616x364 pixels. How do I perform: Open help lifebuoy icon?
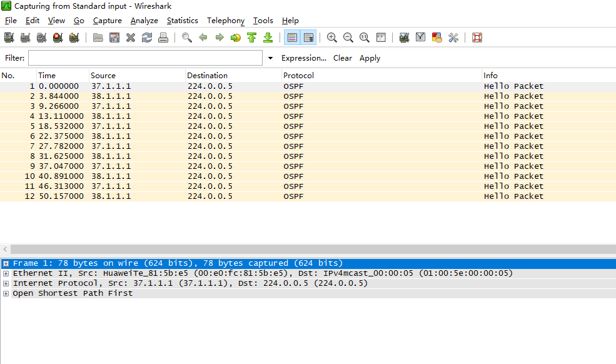coord(477,38)
